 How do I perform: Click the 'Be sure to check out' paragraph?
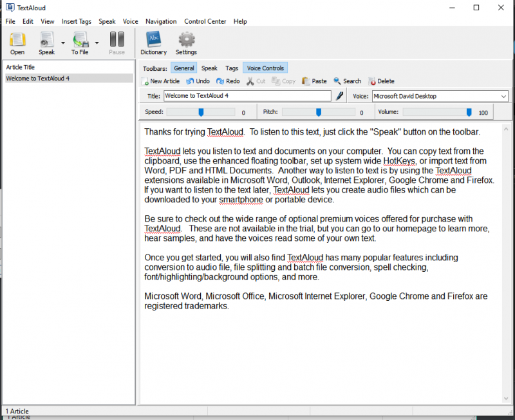317,229
